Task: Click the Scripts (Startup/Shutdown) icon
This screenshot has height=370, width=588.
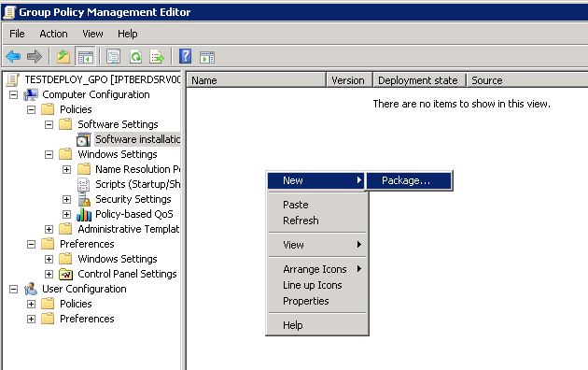Action: click(x=83, y=184)
